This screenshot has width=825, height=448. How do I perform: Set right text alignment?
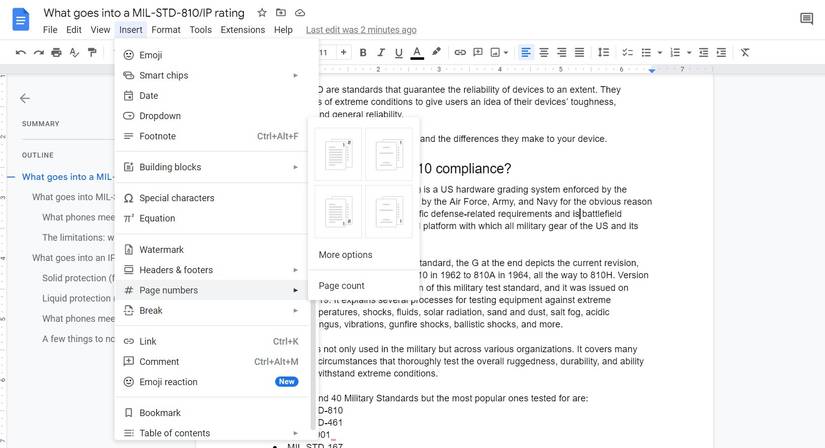(561, 53)
